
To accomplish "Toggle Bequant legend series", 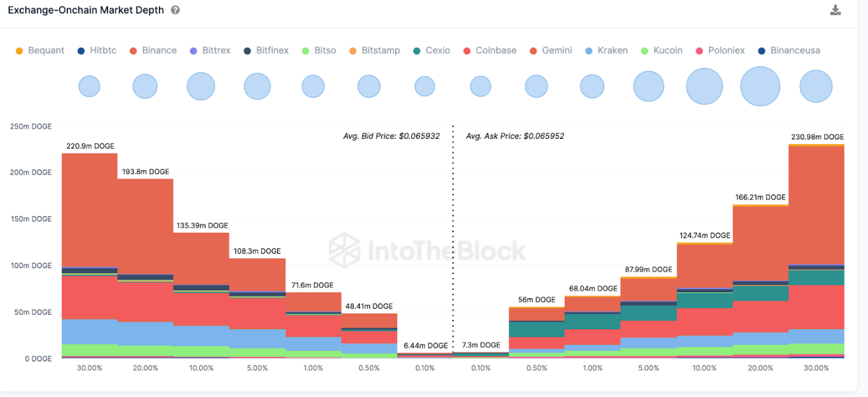I will (40, 50).
